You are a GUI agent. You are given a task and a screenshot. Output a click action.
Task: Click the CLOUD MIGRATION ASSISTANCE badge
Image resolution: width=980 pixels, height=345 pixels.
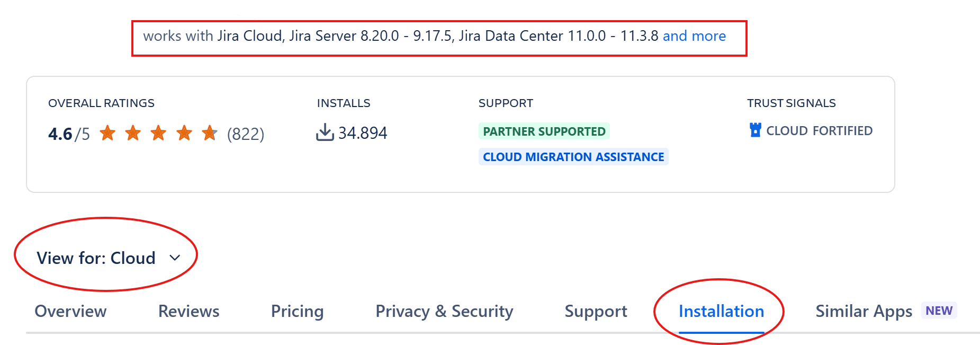573,157
